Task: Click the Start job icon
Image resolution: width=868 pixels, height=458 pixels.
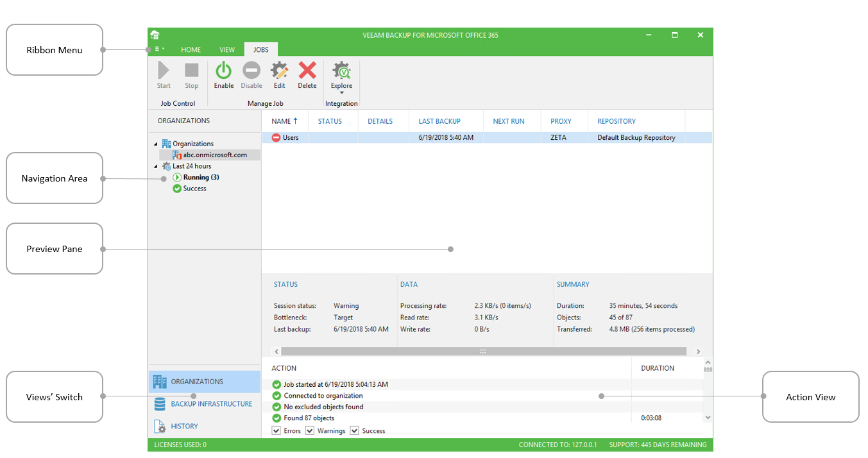Action: click(x=164, y=70)
